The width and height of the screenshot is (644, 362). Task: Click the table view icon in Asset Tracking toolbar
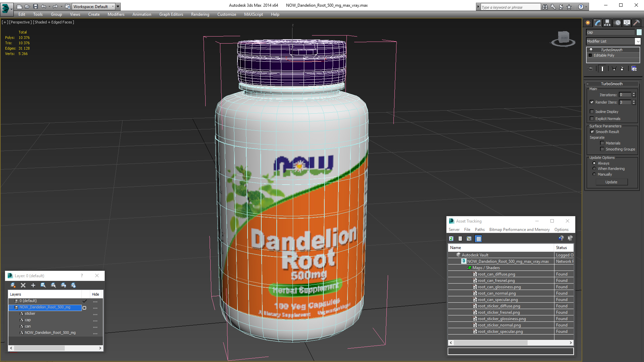[479, 239]
